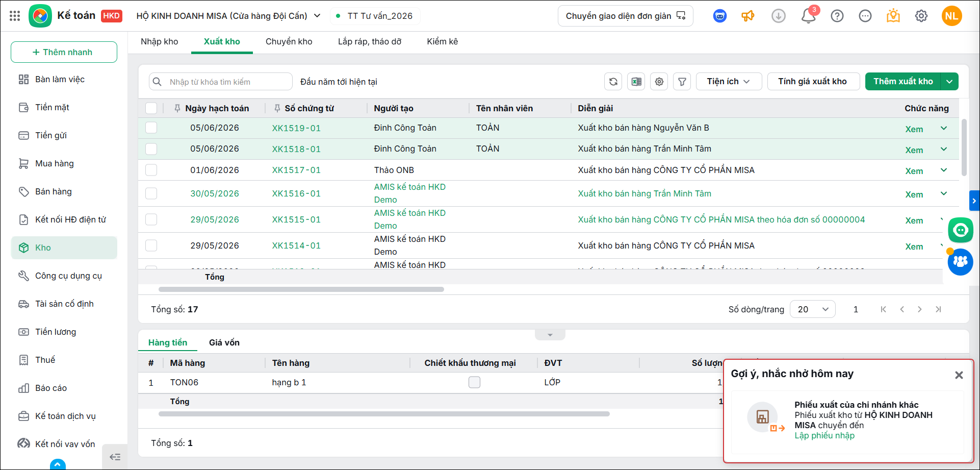Image resolution: width=980 pixels, height=470 pixels.
Task: Click Chuyển giao diện đơn giản button
Action: [x=626, y=16]
